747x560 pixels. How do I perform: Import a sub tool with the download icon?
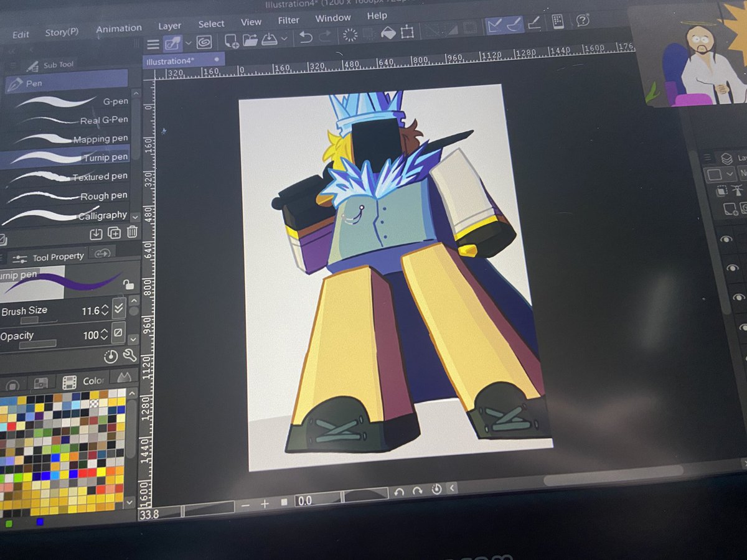[96, 233]
